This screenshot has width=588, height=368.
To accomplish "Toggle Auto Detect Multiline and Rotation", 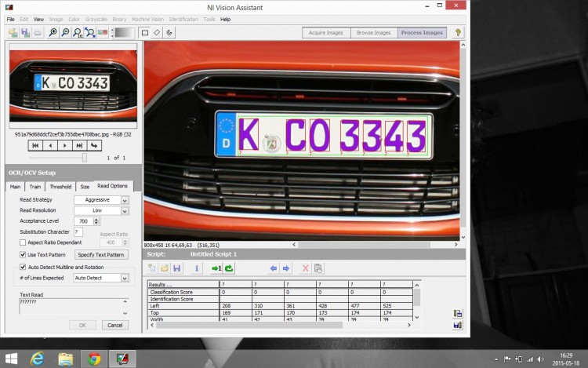I will pyautogui.click(x=23, y=267).
